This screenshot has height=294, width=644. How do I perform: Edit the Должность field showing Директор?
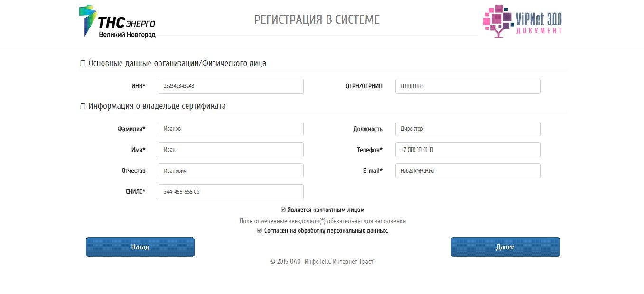(468, 129)
